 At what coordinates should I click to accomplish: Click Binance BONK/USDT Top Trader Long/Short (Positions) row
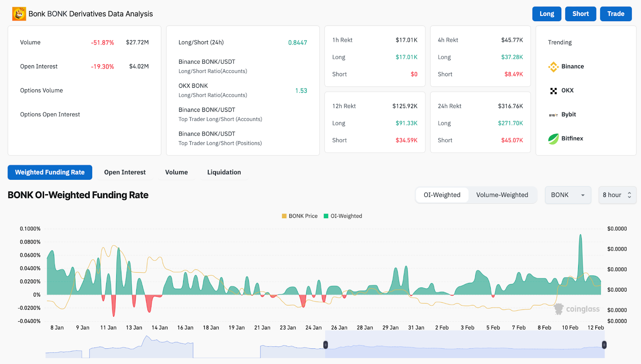pos(243,139)
